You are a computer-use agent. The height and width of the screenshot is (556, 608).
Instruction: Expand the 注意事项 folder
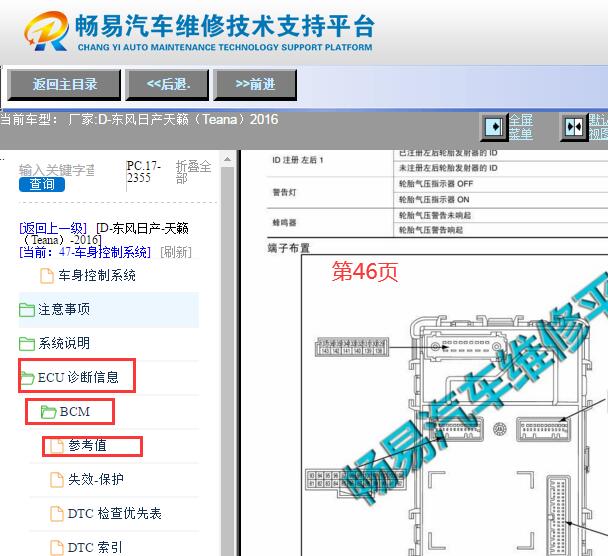[64, 309]
